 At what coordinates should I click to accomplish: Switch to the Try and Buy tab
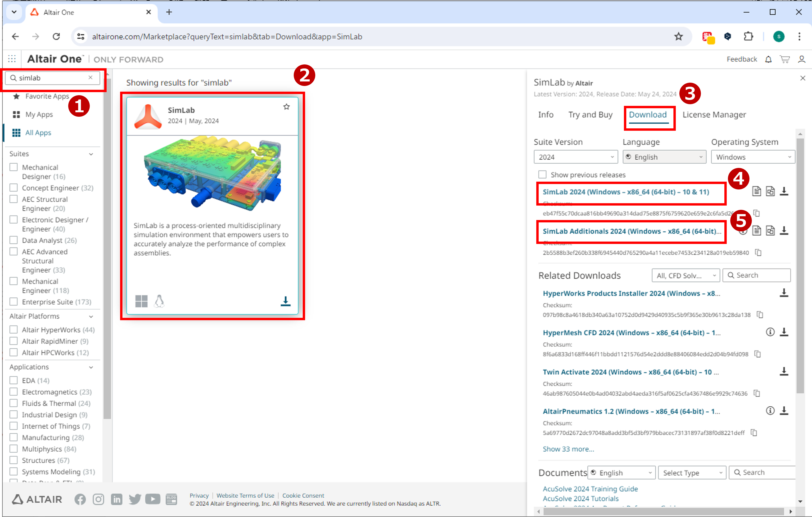click(590, 115)
